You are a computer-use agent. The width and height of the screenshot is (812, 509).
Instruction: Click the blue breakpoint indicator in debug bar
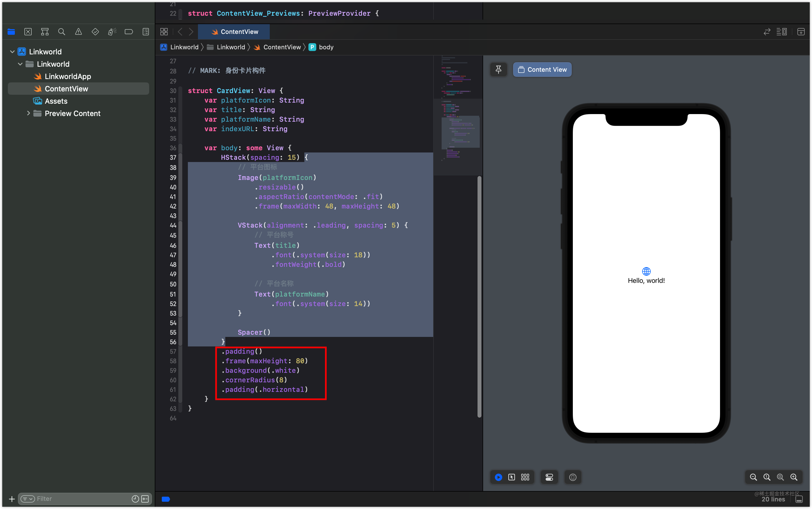pyautogui.click(x=166, y=499)
